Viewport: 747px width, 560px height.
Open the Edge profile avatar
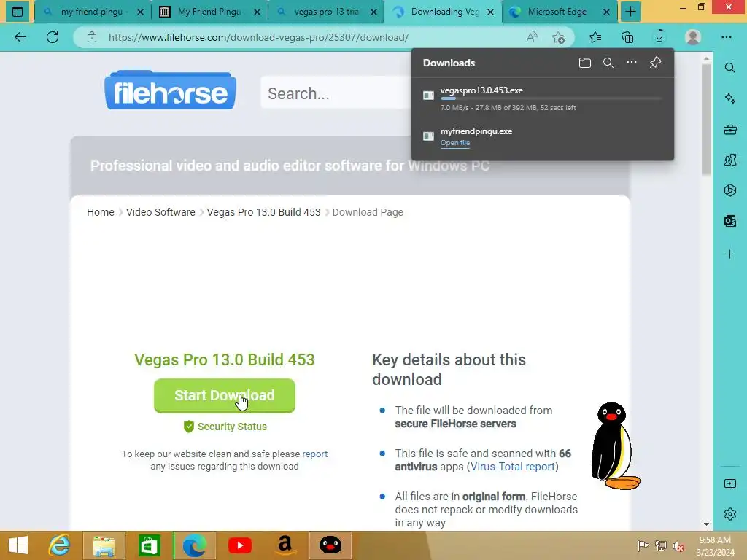click(693, 37)
